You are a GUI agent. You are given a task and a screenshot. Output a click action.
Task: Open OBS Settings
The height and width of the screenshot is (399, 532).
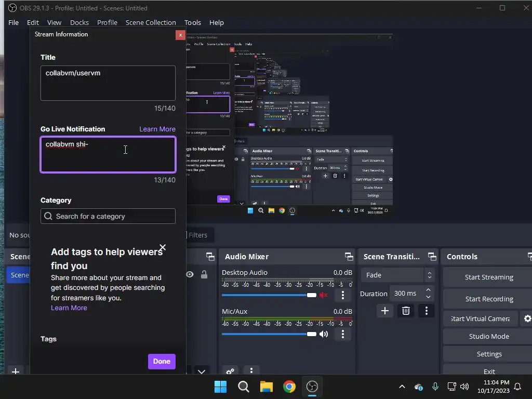click(489, 354)
